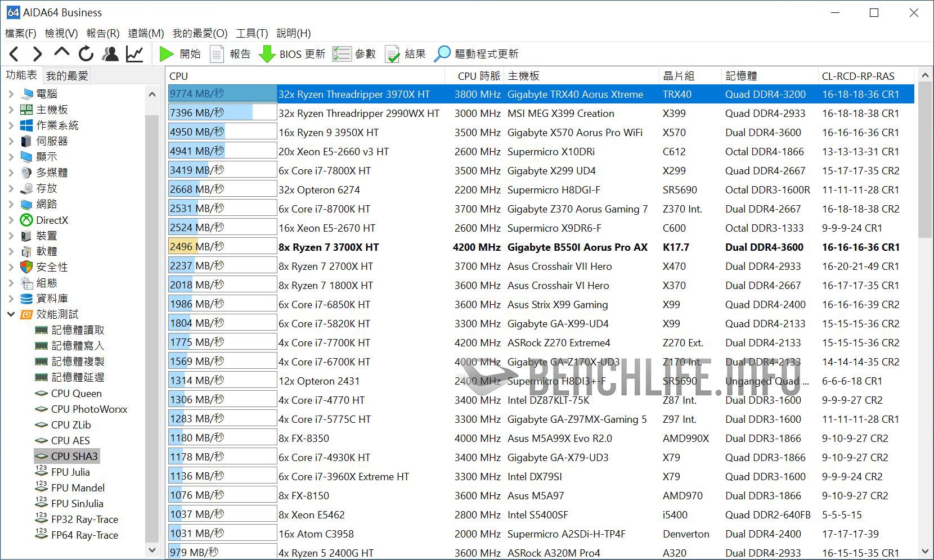Viewport: 934px width, 560px height.
Task: Click the navigate up arrow icon
Action: pyautogui.click(x=61, y=53)
